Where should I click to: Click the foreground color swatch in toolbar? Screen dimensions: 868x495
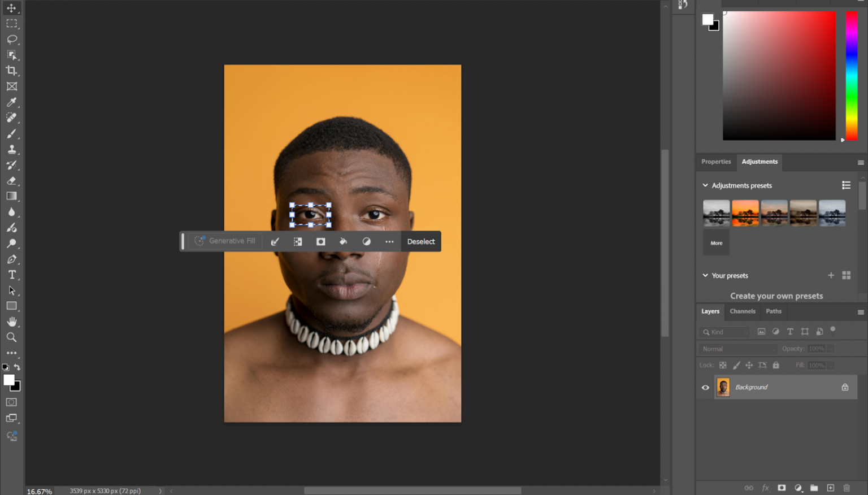(x=8, y=380)
